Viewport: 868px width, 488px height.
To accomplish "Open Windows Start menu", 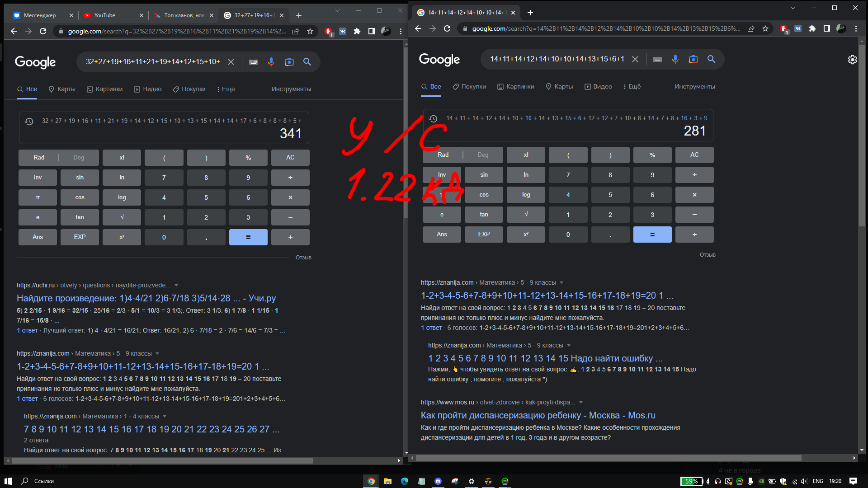I will click(x=8, y=481).
